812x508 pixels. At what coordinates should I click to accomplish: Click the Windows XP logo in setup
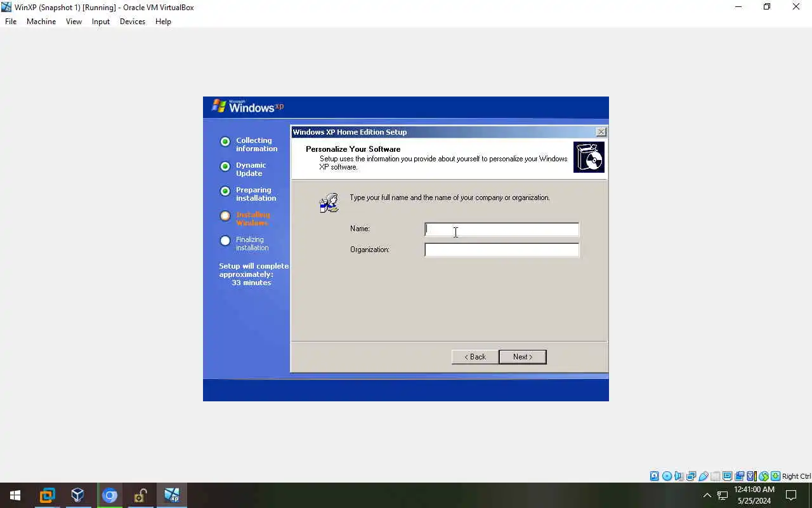[247, 107]
